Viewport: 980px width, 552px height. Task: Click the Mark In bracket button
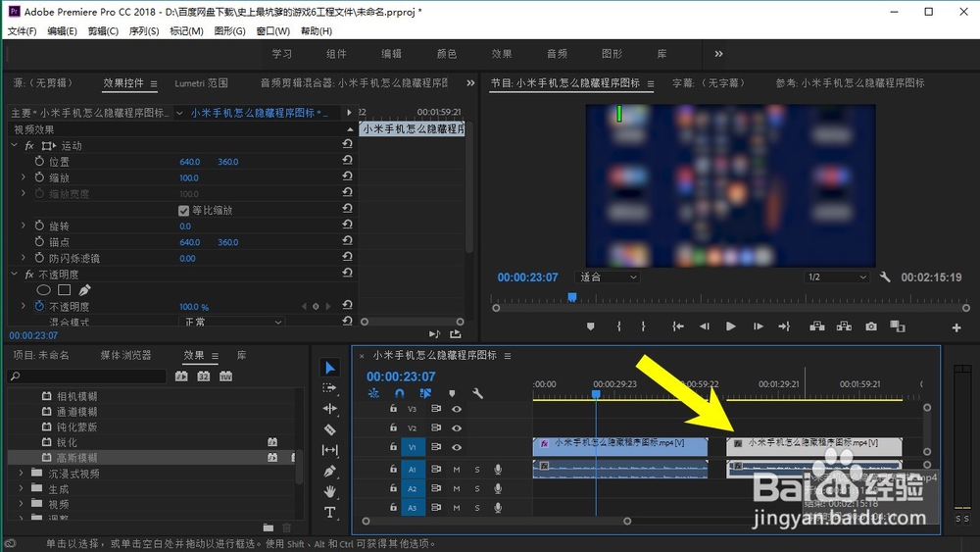pyautogui.click(x=618, y=326)
